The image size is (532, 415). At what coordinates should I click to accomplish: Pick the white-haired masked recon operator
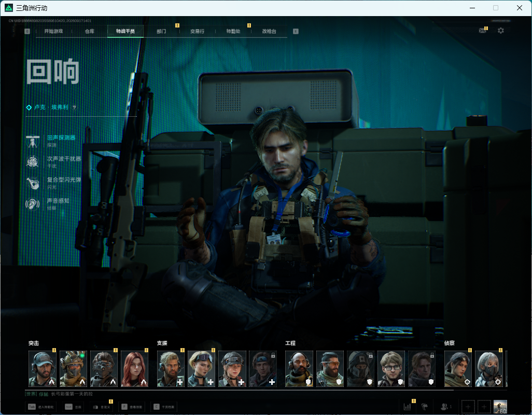(489, 369)
